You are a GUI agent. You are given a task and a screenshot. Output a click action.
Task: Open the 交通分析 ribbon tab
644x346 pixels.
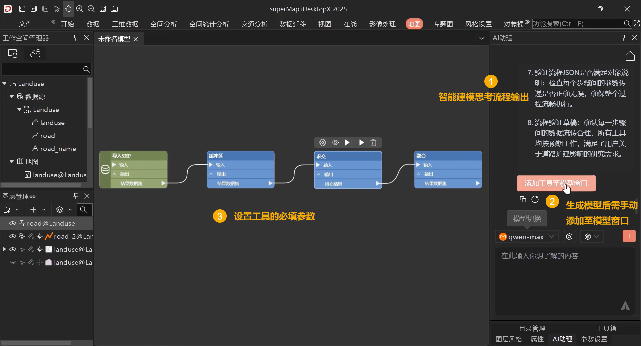pyautogui.click(x=254, y=24)
